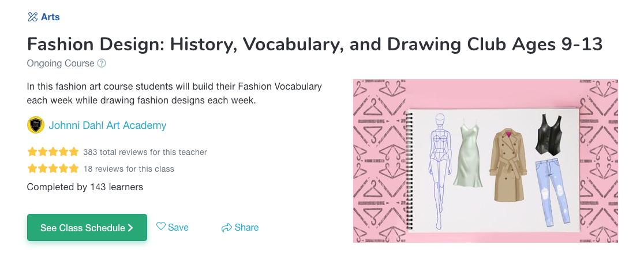This screenshot has width=644, height=263.
Task: Click the trench coat in course image
Action: pos(508,165)
